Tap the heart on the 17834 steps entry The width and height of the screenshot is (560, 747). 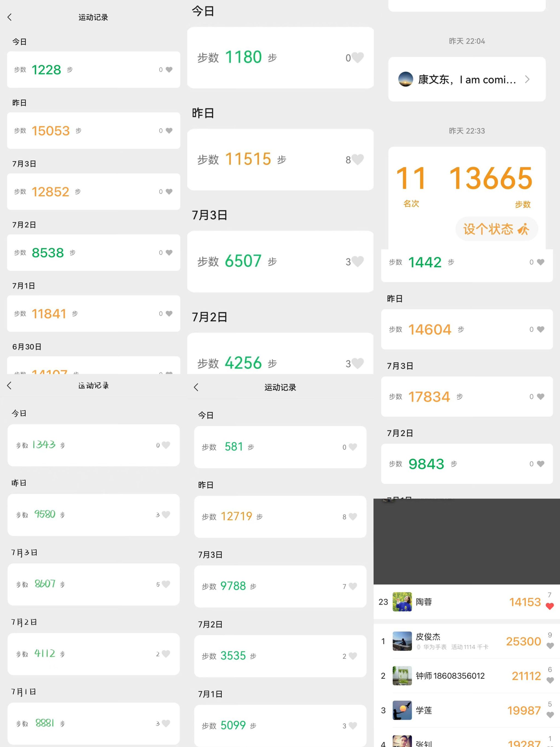coord(540,397)
